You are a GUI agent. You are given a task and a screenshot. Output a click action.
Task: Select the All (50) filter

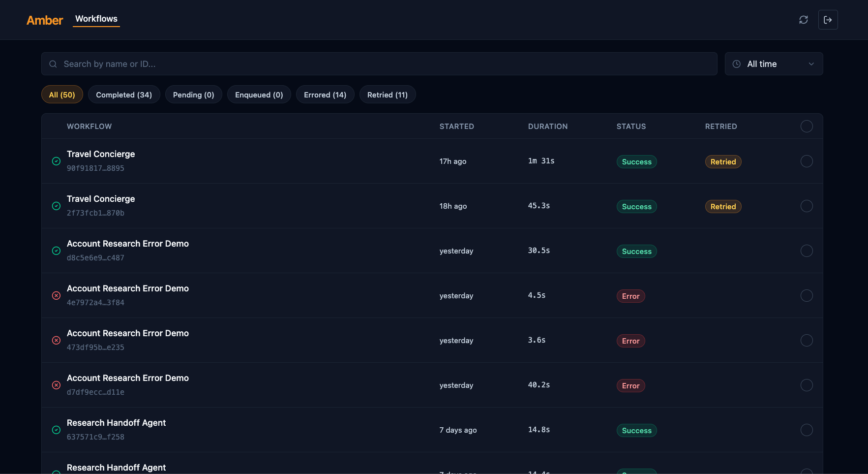(x=62, y=95)
